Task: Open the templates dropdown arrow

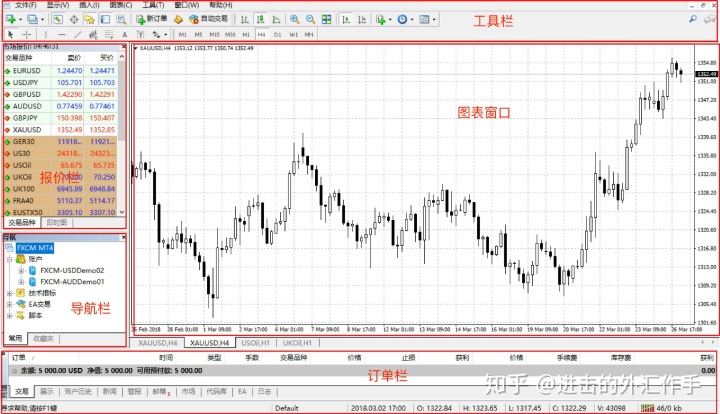Action: (x=434, y=20)
